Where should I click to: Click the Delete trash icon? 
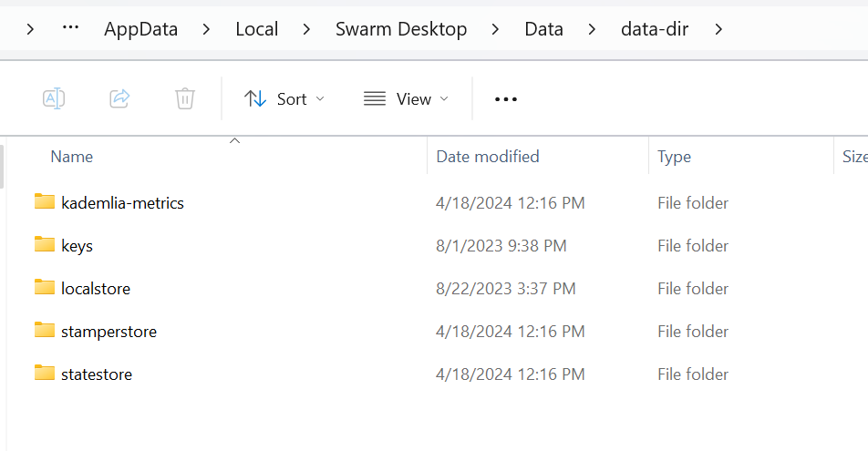(185, 98)
